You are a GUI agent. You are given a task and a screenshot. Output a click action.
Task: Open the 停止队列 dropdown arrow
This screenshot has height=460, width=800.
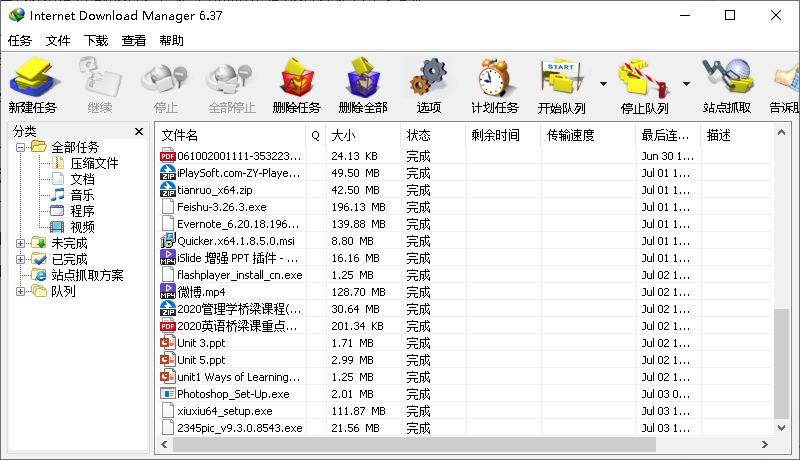pos(686,84)
